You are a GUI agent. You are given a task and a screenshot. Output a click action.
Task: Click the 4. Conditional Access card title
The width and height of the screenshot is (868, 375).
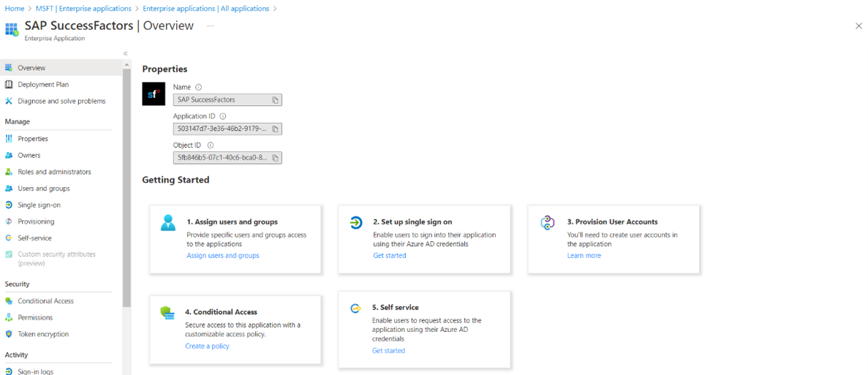[x=221, y=312]
